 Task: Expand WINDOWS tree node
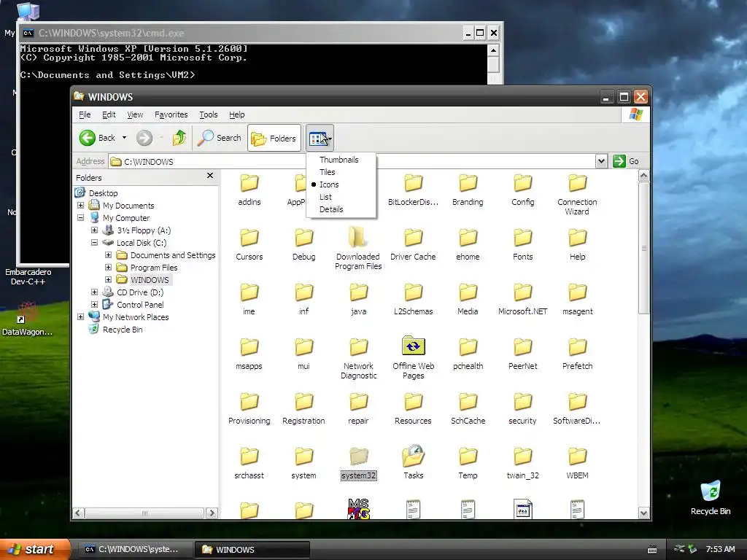click(x=108, y=279)
